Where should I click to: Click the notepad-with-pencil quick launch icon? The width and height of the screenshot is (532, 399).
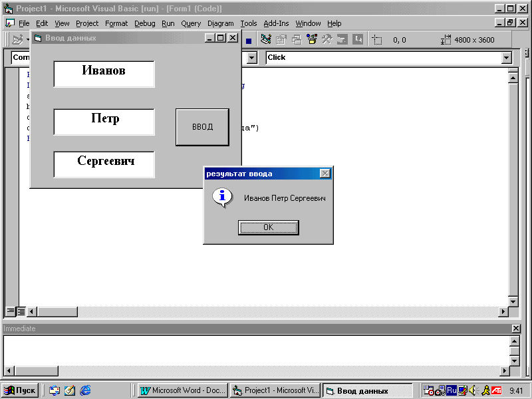click(70, 390)
